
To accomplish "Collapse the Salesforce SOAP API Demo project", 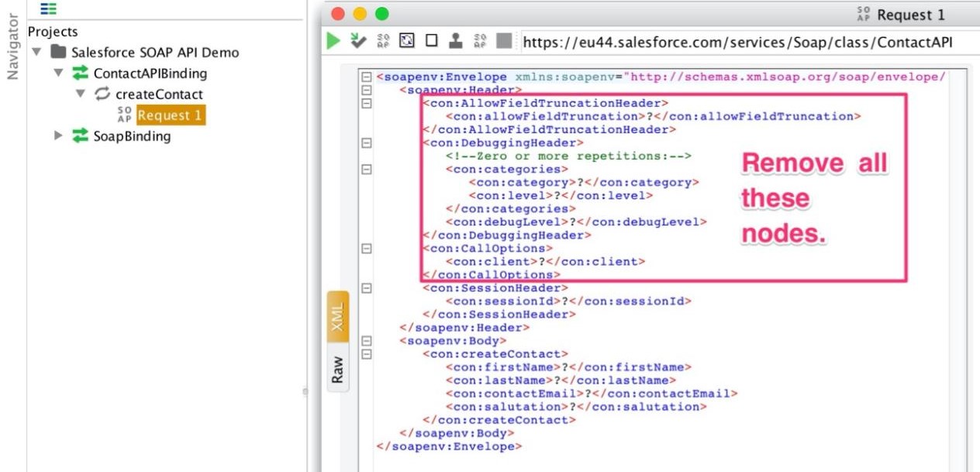I will 36,53.
